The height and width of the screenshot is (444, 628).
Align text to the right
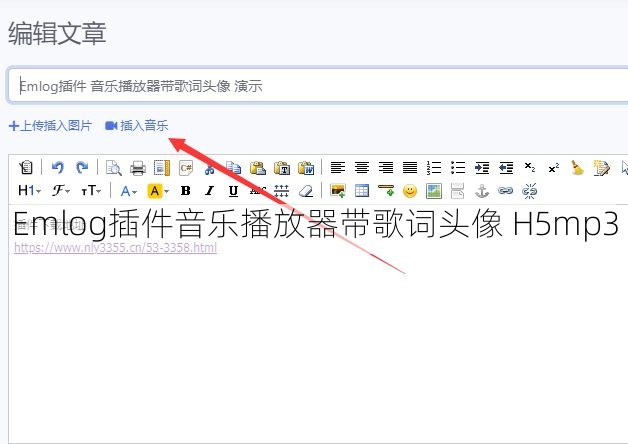coord(386,167)
